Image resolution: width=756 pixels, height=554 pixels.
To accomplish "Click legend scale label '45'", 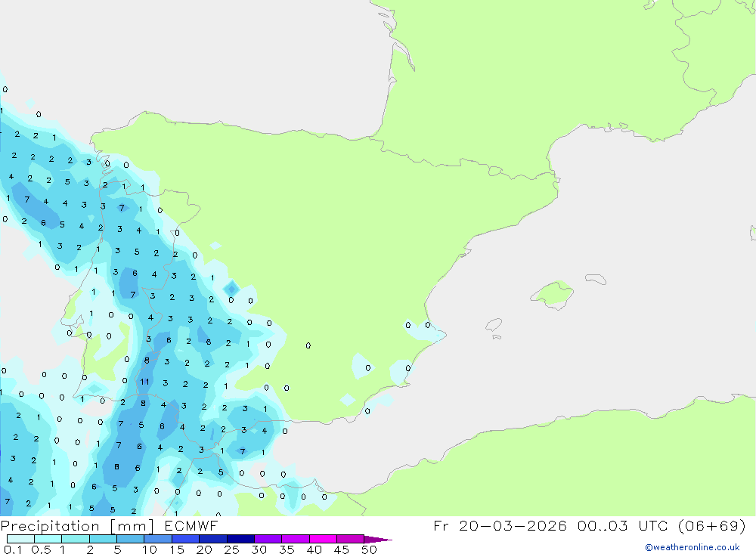I will point(342,549).
